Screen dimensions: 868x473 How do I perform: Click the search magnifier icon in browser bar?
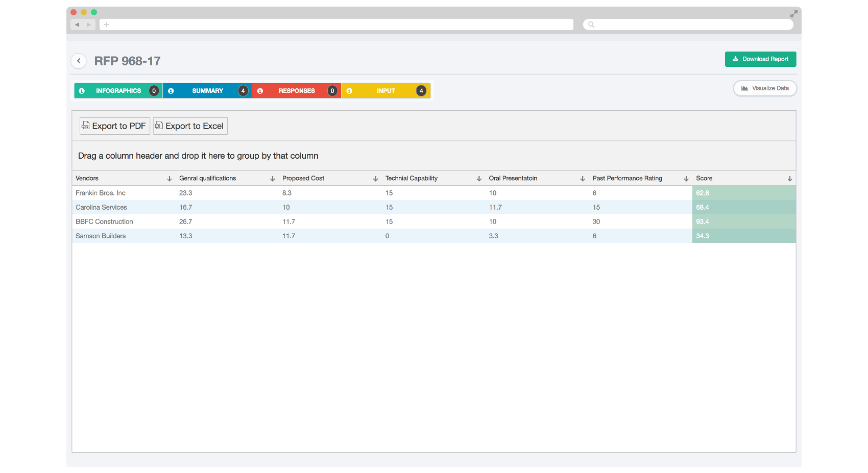[x=591, y=24]
